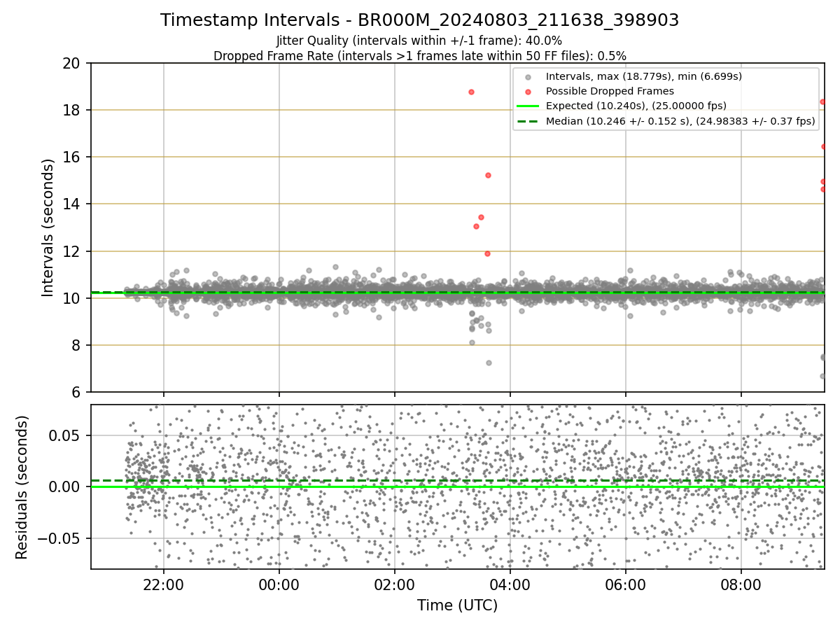This screenshot has height=630, width=840.
Task: Click the solid green line sample in the legend
Action: click(x=528, y=106)
